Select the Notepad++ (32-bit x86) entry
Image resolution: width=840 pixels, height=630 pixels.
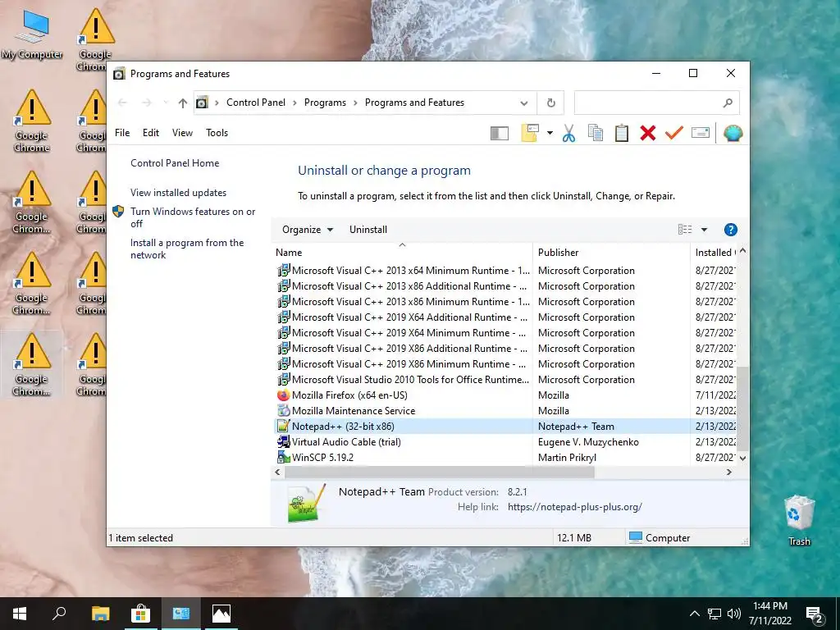(x=506, y=427)
